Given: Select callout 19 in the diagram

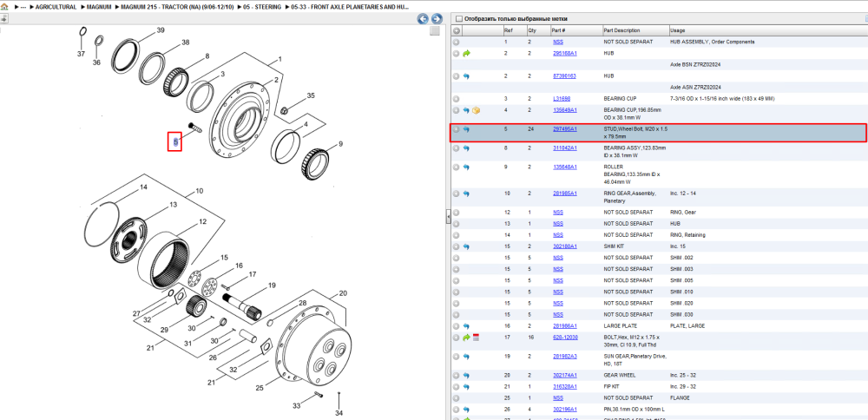Looking at the screenshot, I should tap(272, 285).
